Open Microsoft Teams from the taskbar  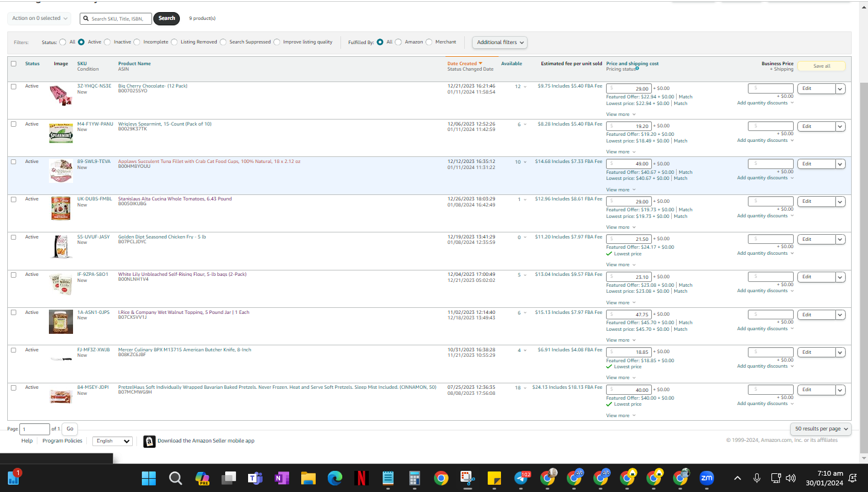(255, 479)
